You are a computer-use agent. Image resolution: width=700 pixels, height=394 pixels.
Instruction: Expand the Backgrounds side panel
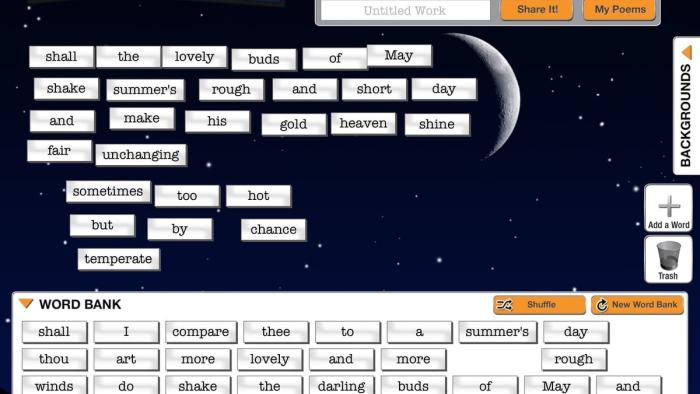point(687,106)
